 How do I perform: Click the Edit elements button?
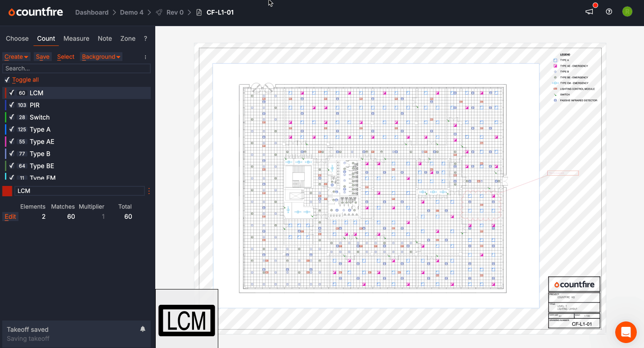[x=10, y=217]
